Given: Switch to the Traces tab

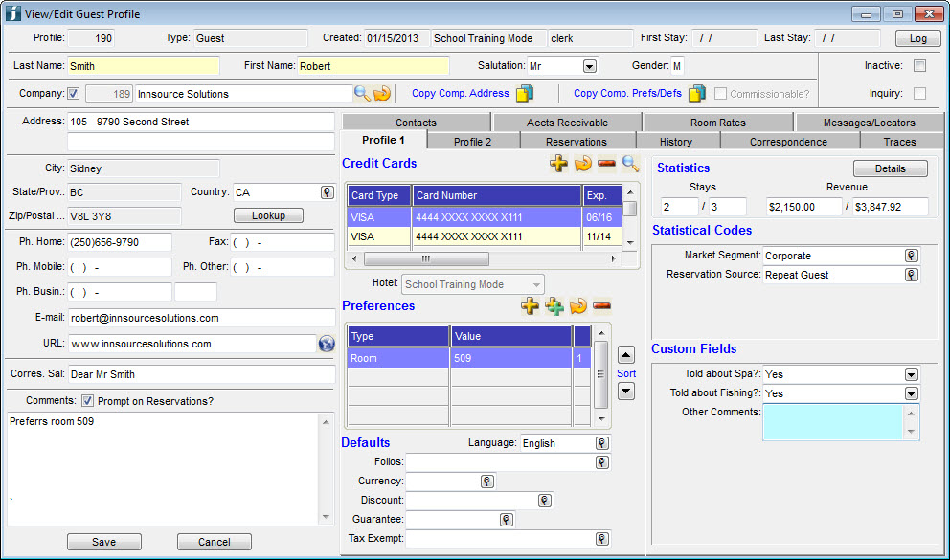Looking at the screenshot, I should (899, 141).
